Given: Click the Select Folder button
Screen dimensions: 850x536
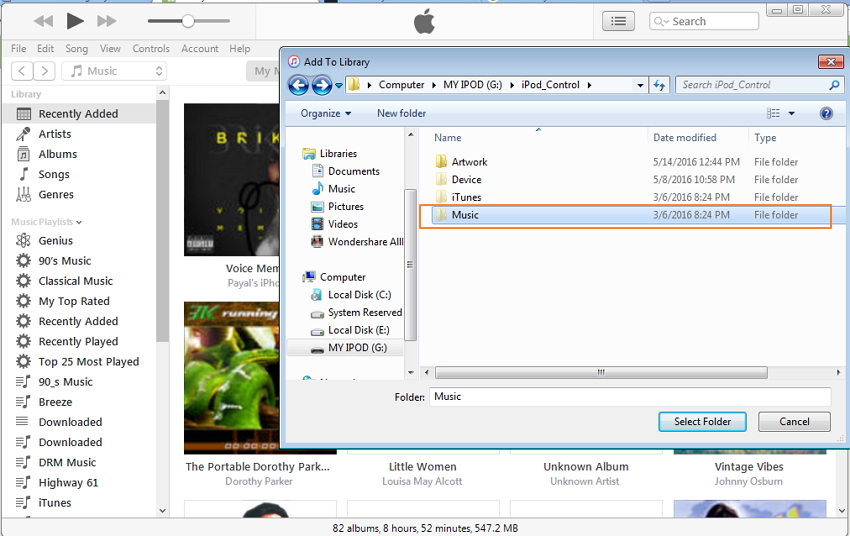Looking at the screenshot, I should click(x=702, y=422).
